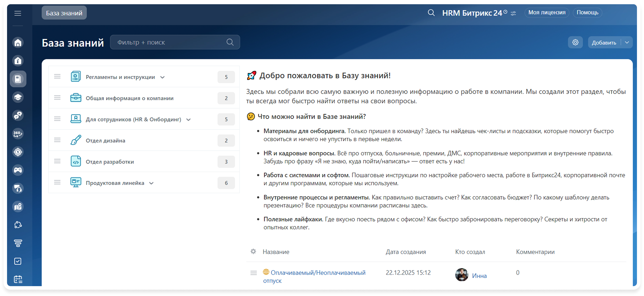Expand Для сотрудников (HR & Онбординг) chevron

188,120
